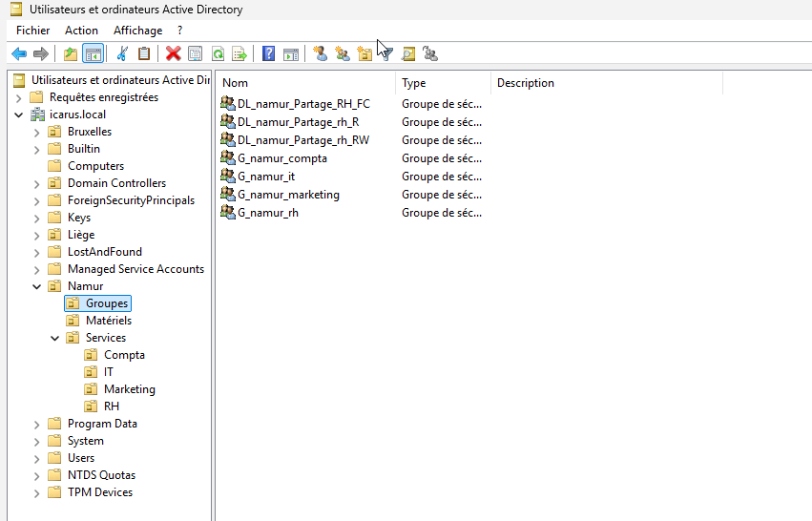The image size is (812, 521).
Task: Go forward with the right arrow icon
Action: (x=40, y=53)
